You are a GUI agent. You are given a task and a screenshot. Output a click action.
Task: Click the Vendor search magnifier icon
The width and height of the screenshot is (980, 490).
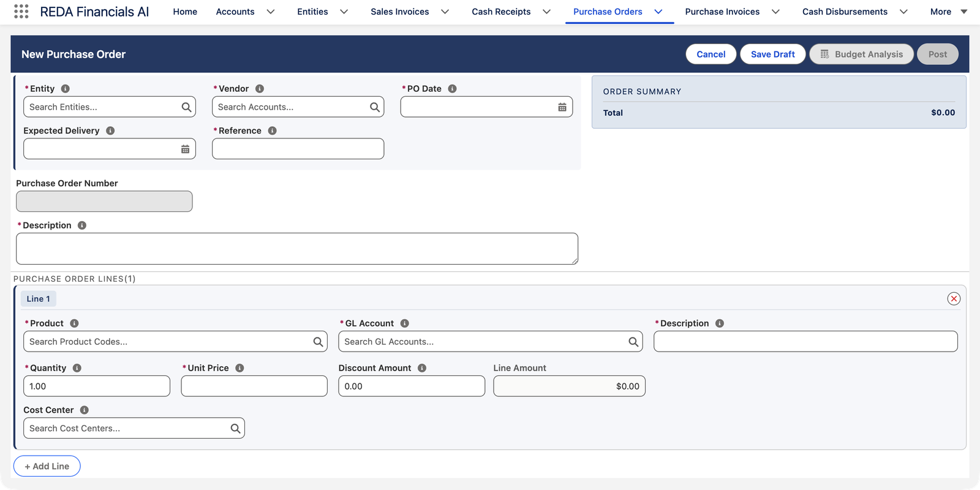click(x=375, y=107)
